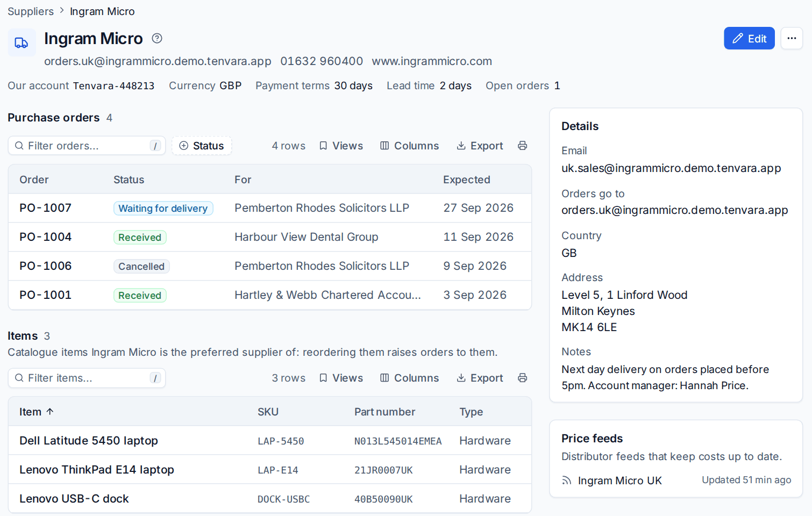Go to Suppliers breadcrumb

click(x=31, y=11)
